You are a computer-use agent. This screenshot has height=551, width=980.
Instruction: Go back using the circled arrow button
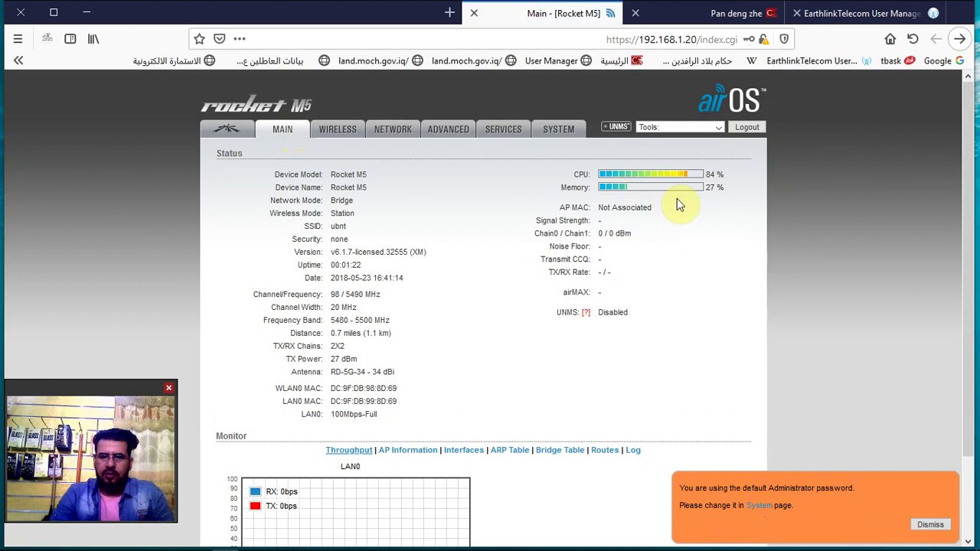[959, 39]
